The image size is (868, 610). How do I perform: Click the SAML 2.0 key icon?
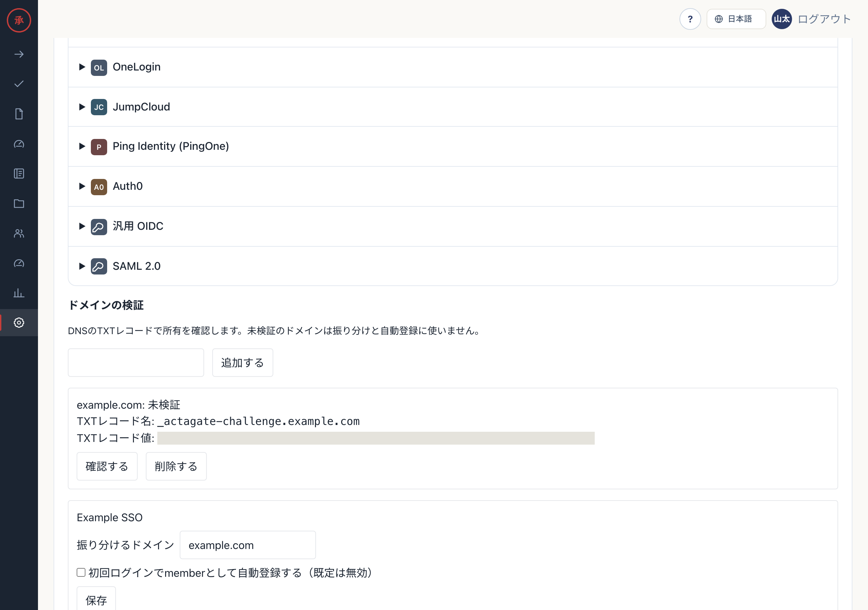pos(99,266)
